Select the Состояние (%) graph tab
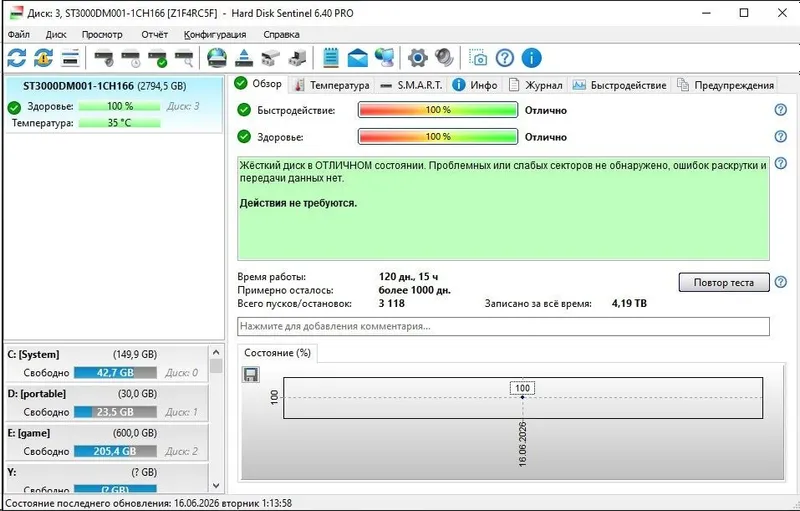 coord(277,353)
